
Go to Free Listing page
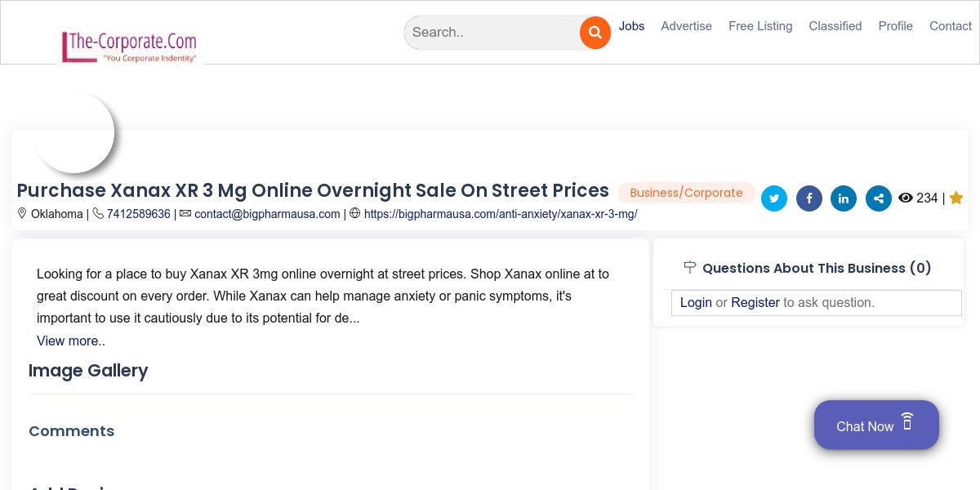pyautogui.click(x=760, y=26)
